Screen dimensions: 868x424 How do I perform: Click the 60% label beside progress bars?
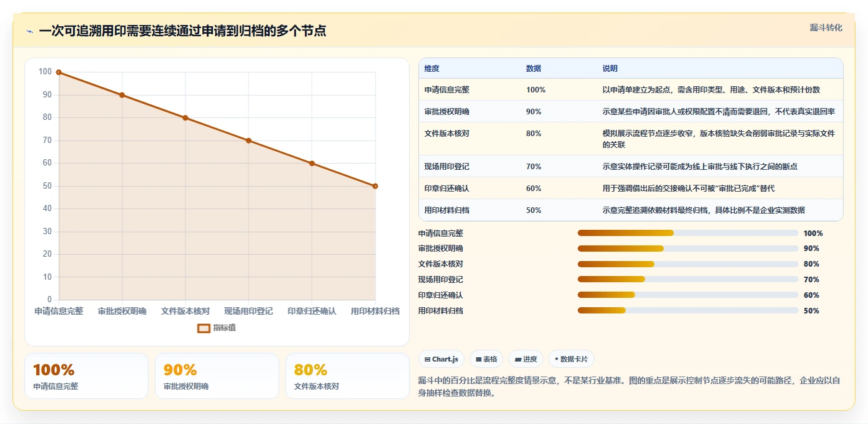click(x=811, y=295)
